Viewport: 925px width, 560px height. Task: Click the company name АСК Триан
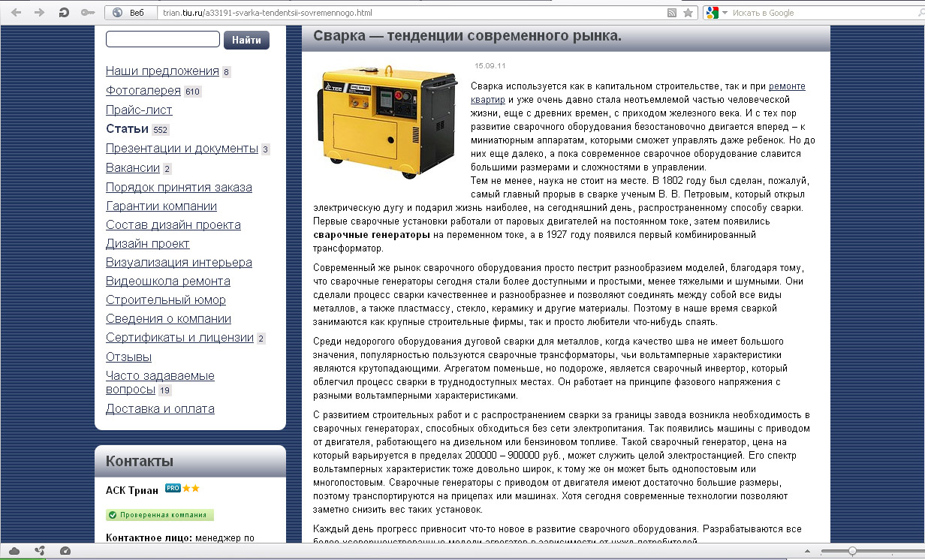(132, 490)
